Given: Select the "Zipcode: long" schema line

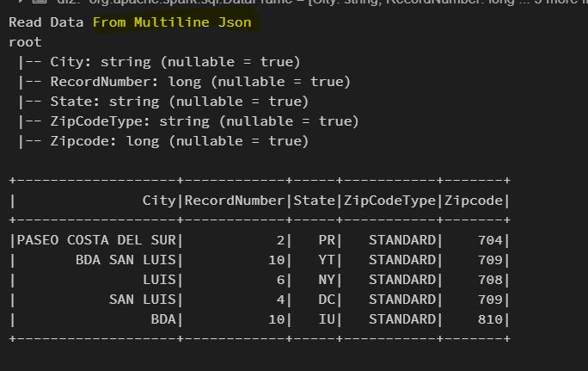Looking at the screenshot, I should [x=163, y=141].
